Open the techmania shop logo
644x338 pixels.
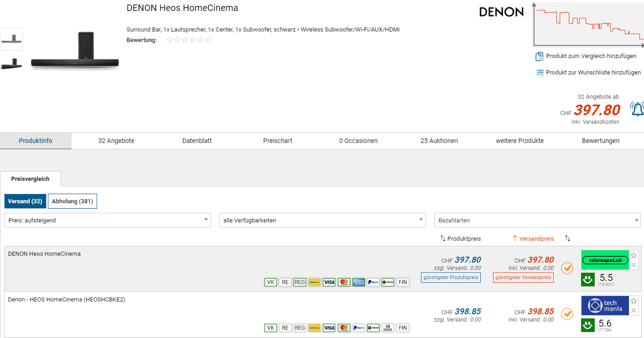(605, 306)
